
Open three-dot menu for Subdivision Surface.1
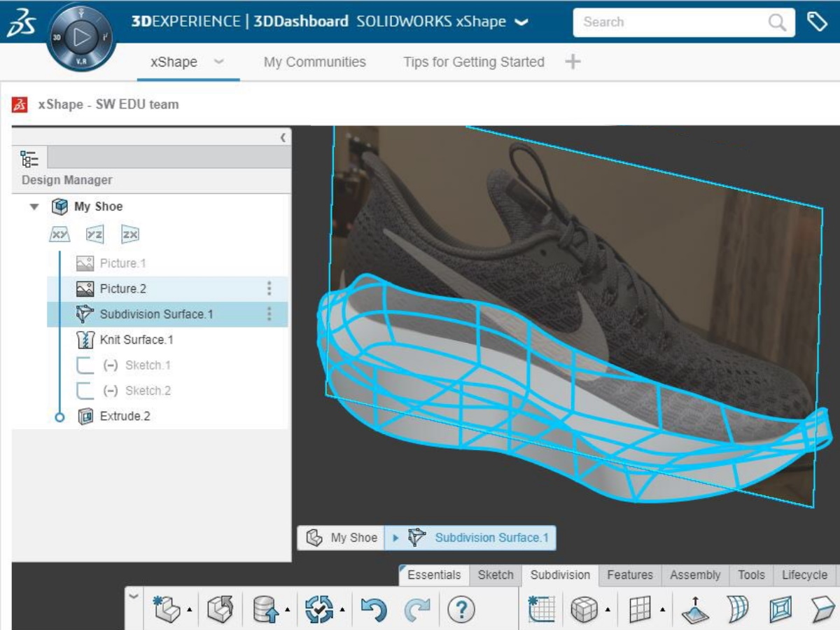269,314
